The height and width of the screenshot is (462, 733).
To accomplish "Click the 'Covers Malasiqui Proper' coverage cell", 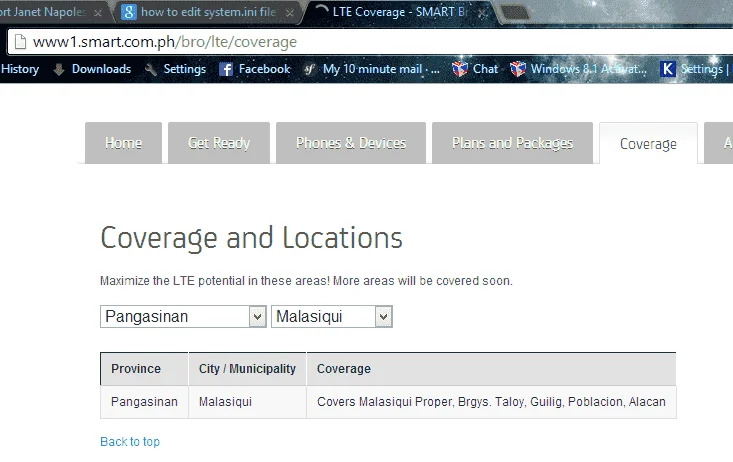I will 491,402.
